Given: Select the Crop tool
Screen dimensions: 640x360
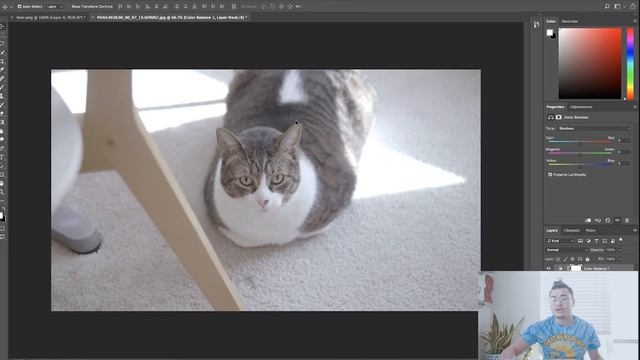Looking at the screenshot, I should click(x=2, y=61).
